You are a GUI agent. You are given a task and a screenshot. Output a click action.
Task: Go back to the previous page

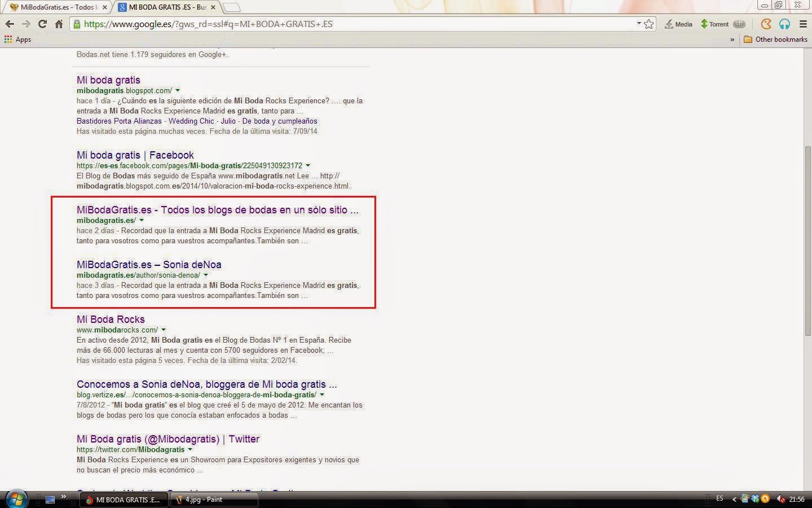coord(10,24)
